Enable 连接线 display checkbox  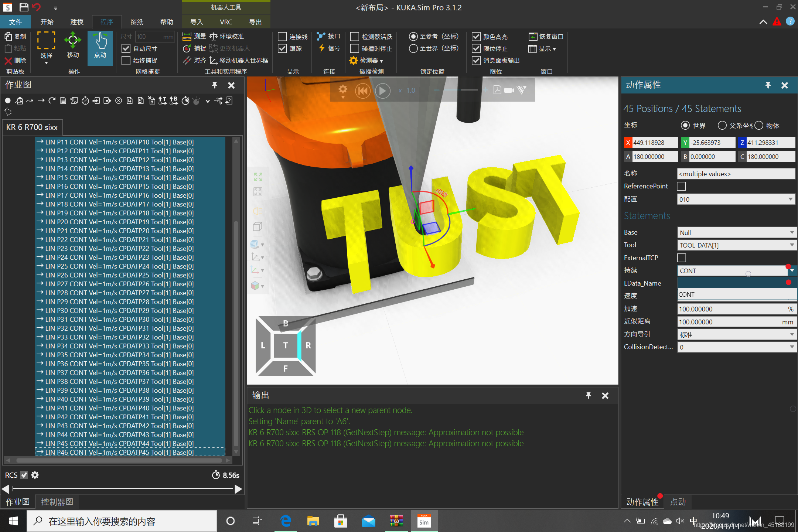coord(282,37)
